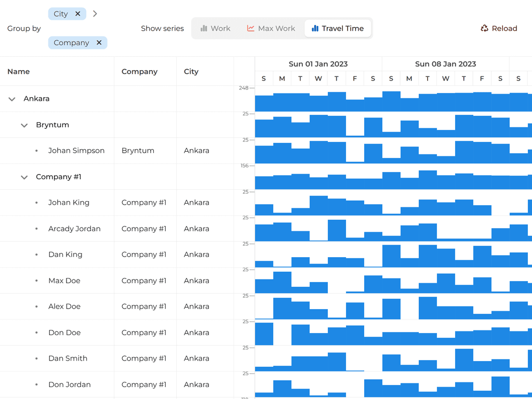This screenshot has height=399, width=532.
Task: Collapse the Company #1 group
Action: pos(24,177)
